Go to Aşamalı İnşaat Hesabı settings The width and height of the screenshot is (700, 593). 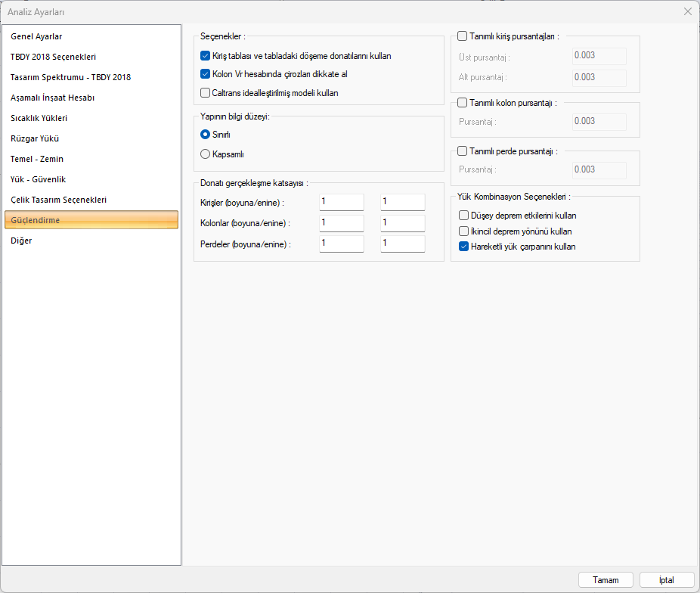click(x=91, y=98)
